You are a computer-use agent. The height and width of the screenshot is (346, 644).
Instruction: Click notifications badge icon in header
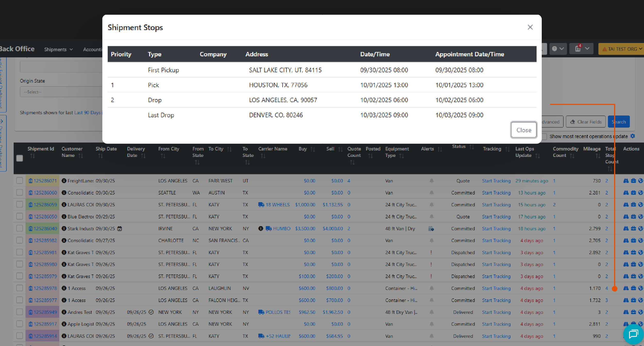click(x=578, y=49)
